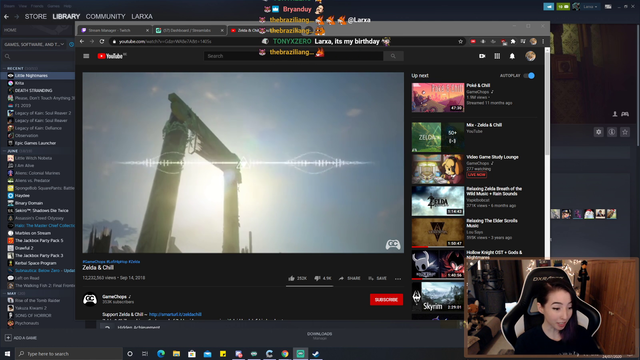
Task: Open Windows Start menu
Action: [x=7, y=353]
